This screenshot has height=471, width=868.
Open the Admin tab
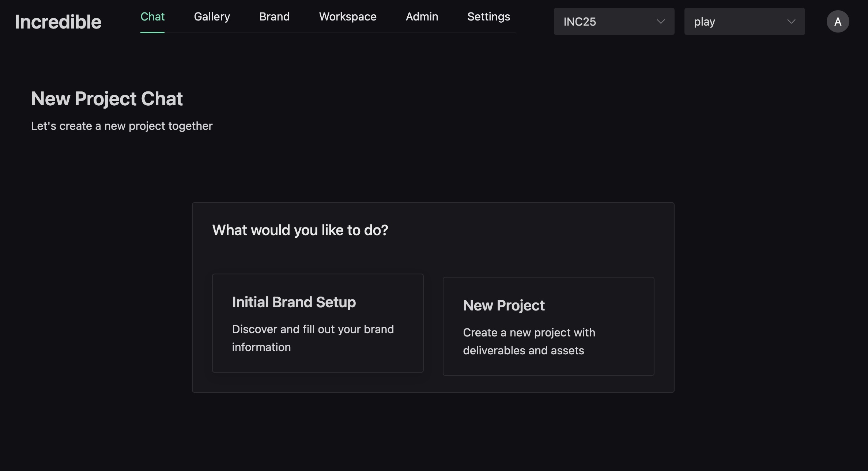[422, 17]
